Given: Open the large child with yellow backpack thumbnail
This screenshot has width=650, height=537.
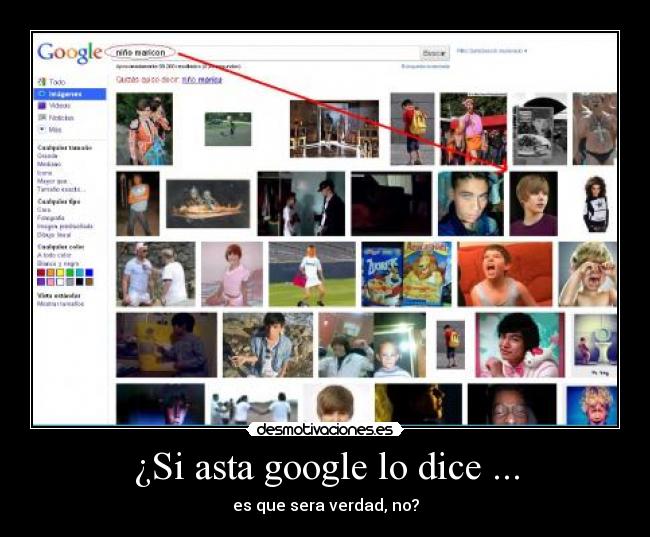Looking at the screenshot, I should pos(412,129).
